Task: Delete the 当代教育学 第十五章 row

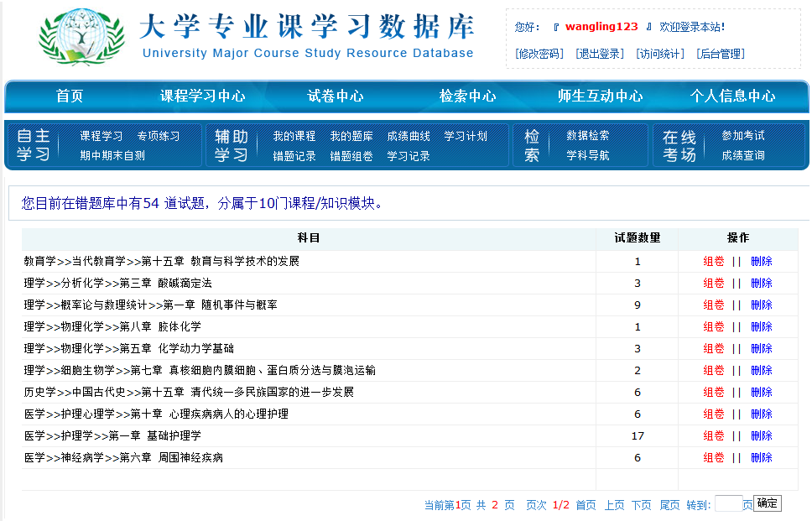Action: pyautogui.click(x=762, y=261)
